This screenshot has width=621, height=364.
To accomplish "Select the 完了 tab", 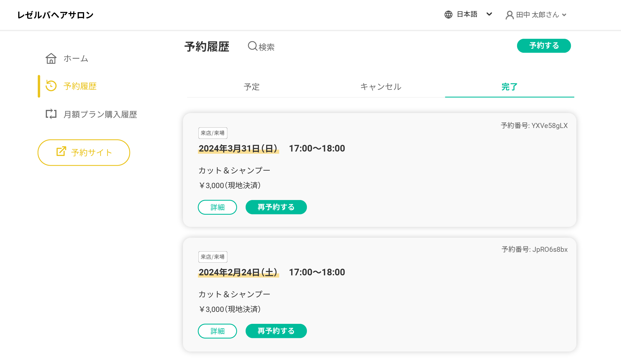I will tap(509, 87).
